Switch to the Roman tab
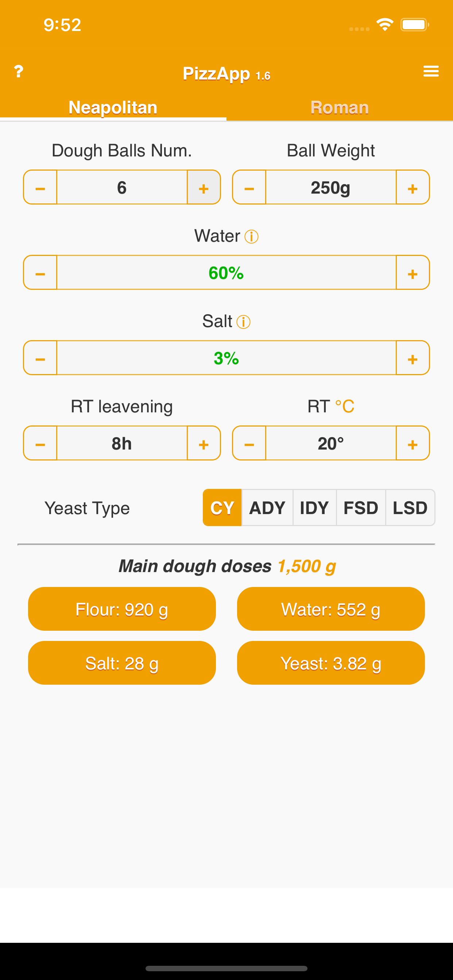 340,107
